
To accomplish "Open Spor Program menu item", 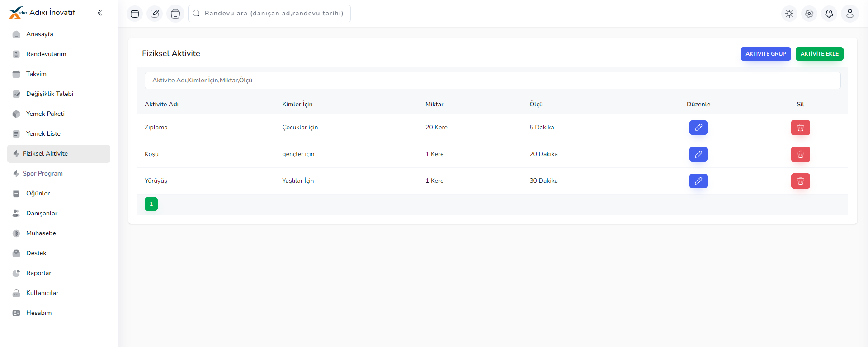I will [59, 174].
